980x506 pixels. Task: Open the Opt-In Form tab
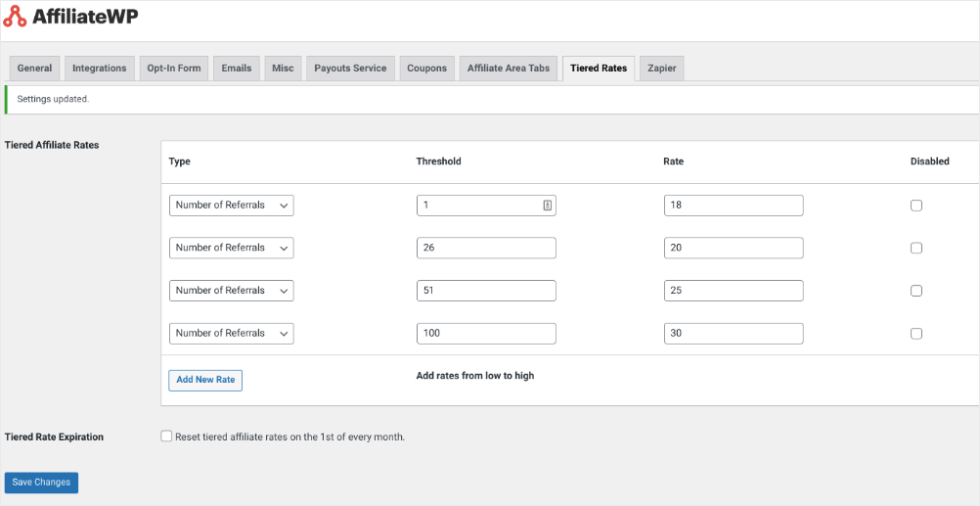pyautogui.click(x=174, y=69)
